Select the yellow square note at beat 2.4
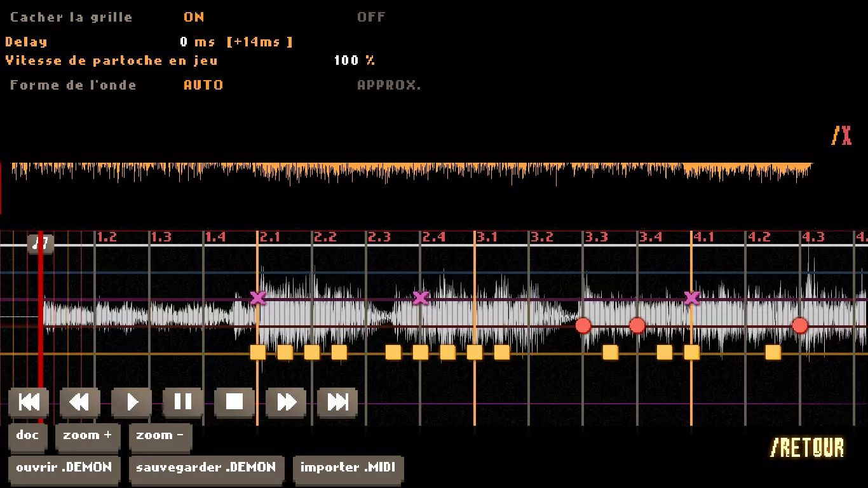The image size is (868, 488). 421,353
